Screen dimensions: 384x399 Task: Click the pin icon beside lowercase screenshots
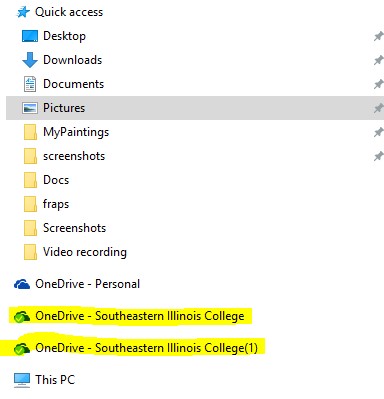pos(378,156)
